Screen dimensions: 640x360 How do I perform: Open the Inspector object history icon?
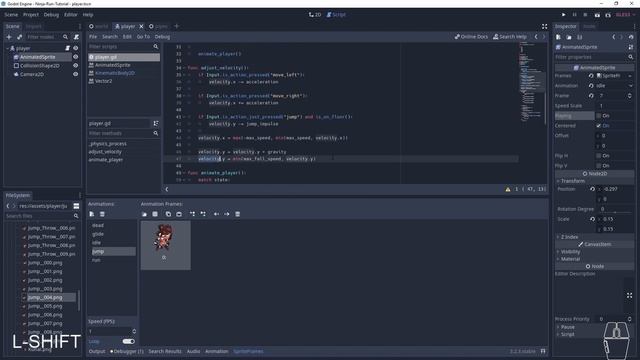click(x=631, y=37)
